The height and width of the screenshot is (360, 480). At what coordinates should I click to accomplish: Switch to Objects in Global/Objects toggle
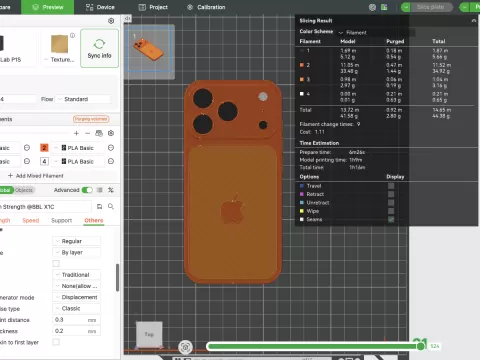[24, 190]
